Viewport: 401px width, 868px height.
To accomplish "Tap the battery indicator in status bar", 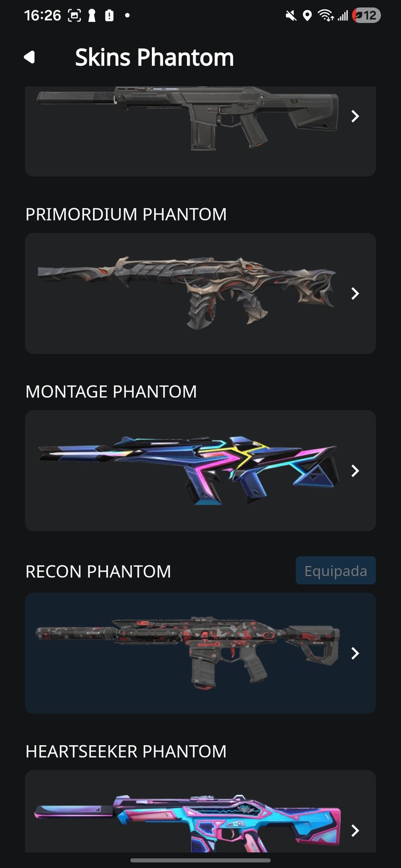I will pyautogui.click(x=366, y=15).
